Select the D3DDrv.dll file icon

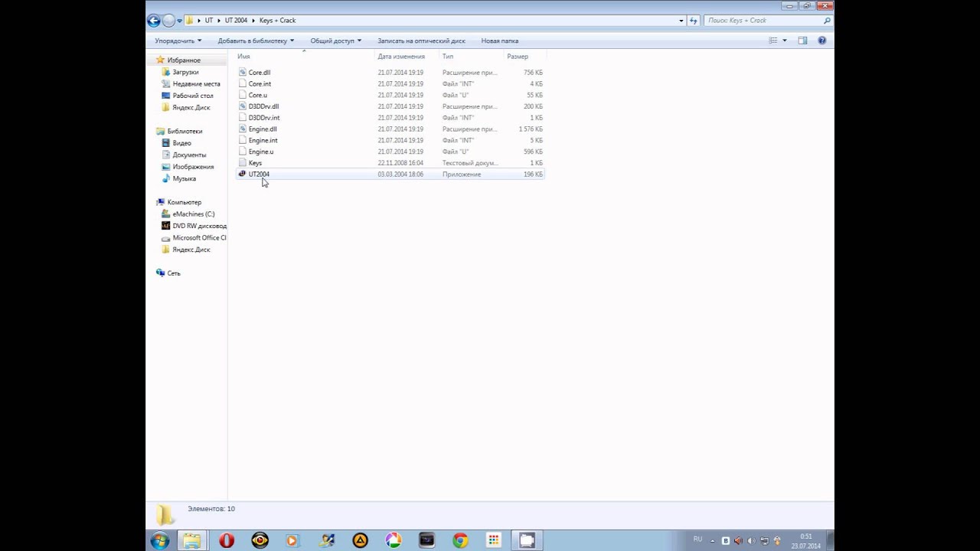[243, 106]
